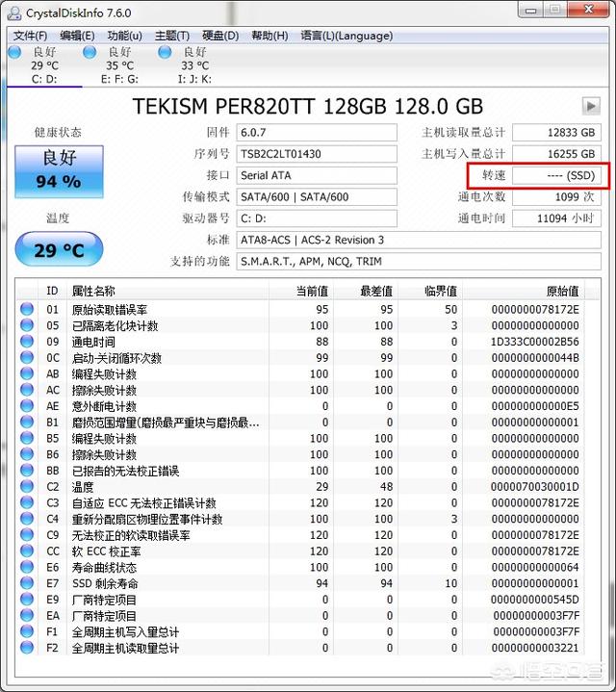This screenshot has width=616, height=692.
Task: Select the C: D: disk tab
Action: (44, 65)
